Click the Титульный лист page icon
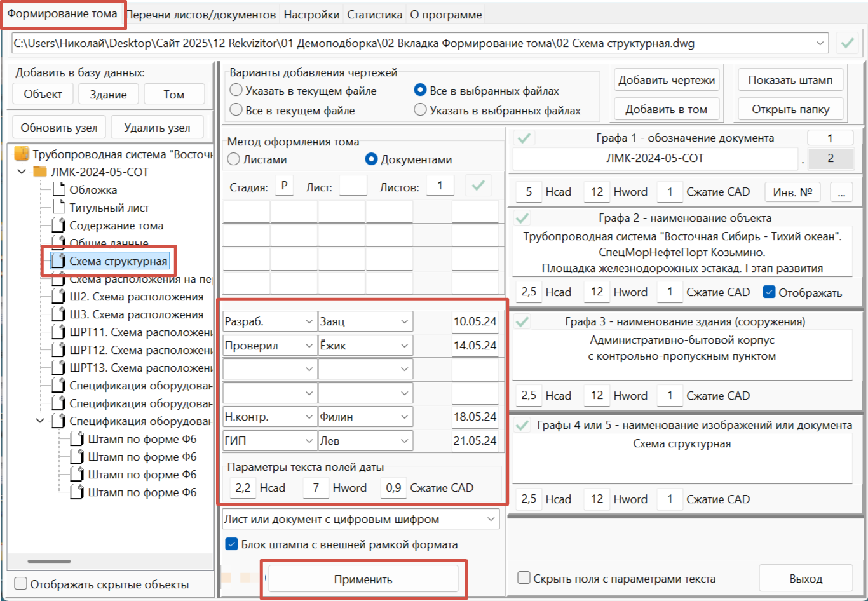The image size is (868, 601). pos(59,207)
